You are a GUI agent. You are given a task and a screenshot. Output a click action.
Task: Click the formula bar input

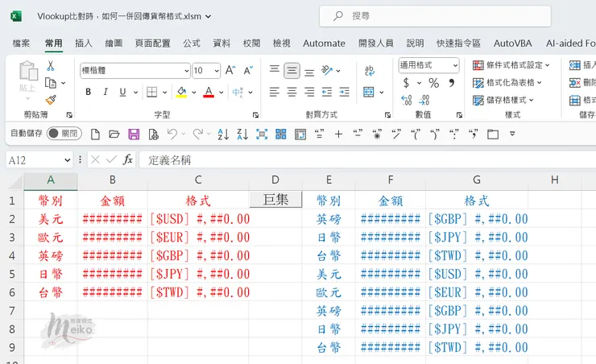coord(367,160)
